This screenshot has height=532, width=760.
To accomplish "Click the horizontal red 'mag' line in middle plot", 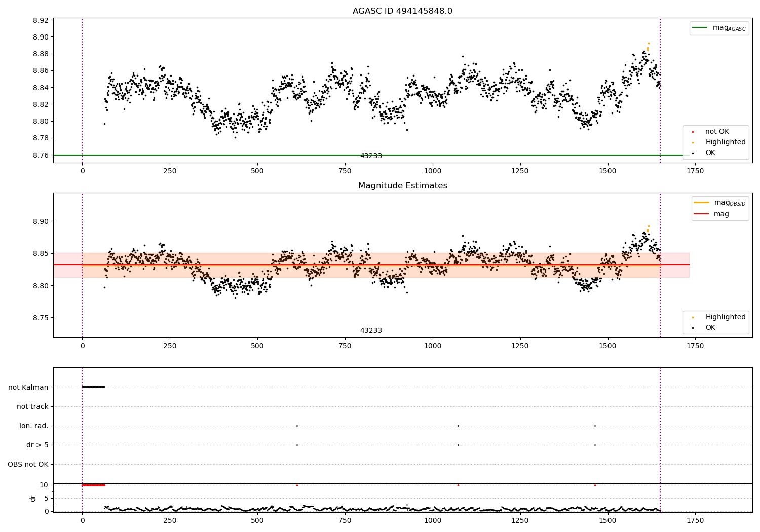I will (x=371, y=265).
